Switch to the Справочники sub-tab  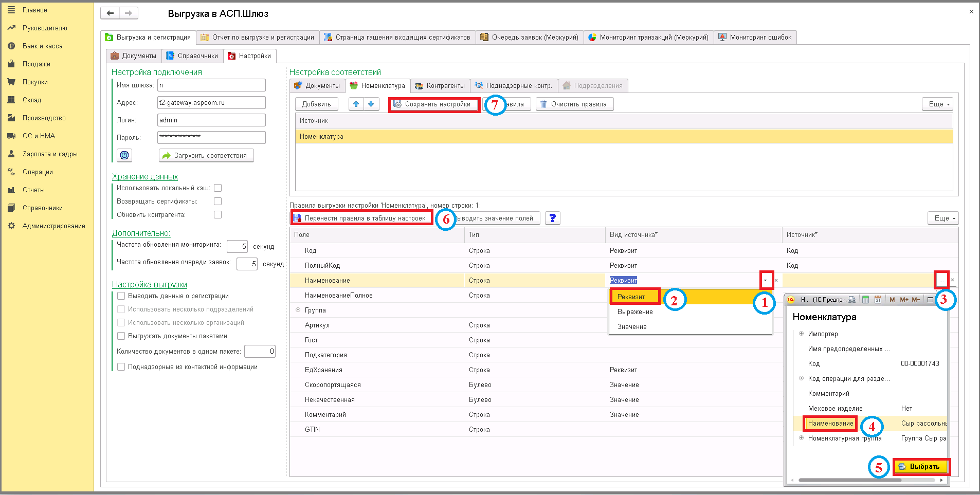[192, 56]
